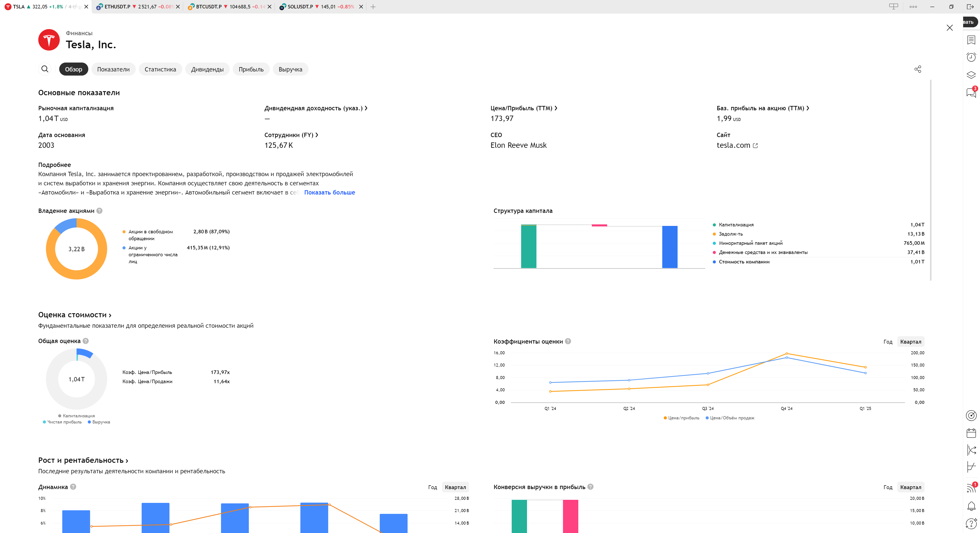Open the tesla.com website link
980x533 pixels.
point(733,145)
